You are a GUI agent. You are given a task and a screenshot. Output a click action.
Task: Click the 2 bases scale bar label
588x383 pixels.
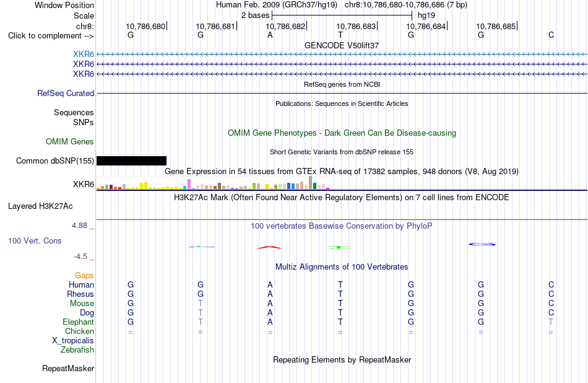pyautogui.click(x=255, y=15)
